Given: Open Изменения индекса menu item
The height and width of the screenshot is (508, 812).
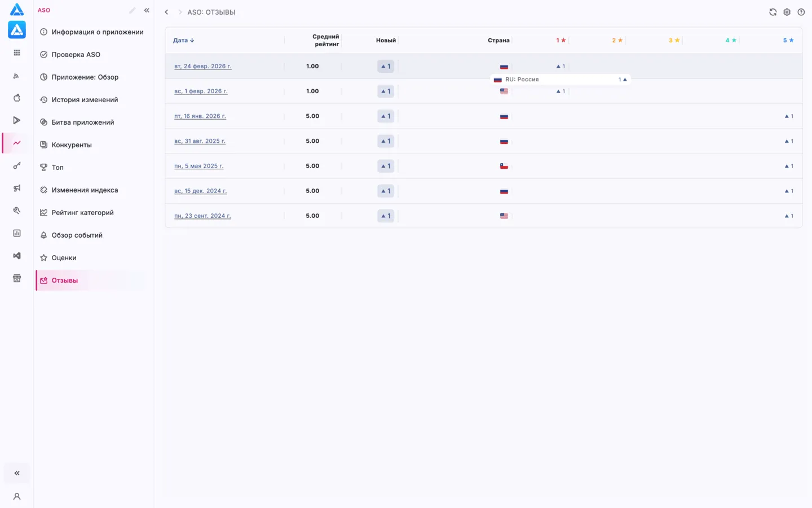Looking at the screenshot, I should click(91, 190).
